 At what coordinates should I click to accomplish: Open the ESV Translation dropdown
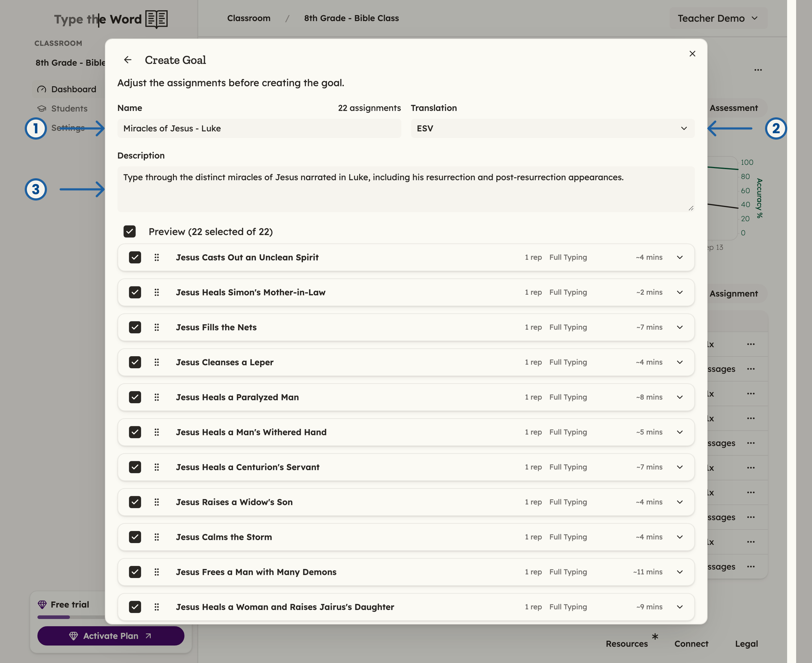click(553, 128)
